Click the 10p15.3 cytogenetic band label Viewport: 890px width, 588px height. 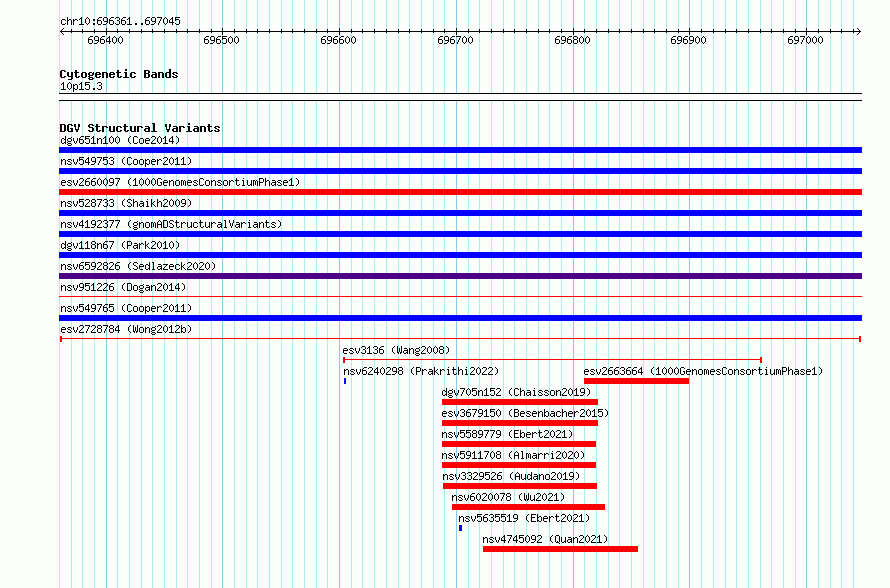(81, 86)
